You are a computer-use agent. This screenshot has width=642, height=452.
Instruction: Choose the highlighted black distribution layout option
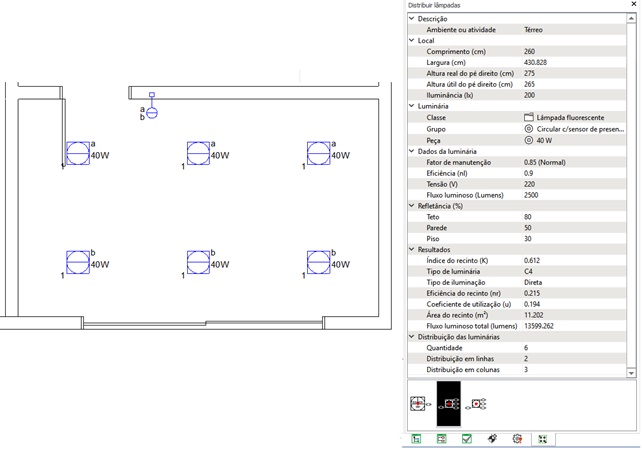point(449,404)
